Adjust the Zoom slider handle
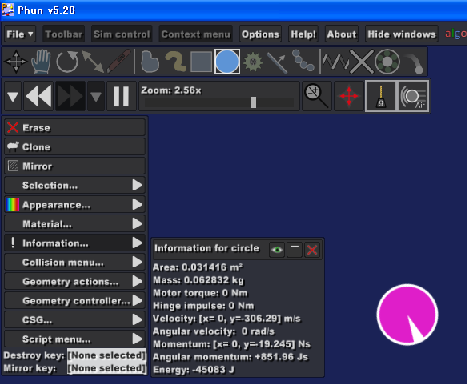467x384 pixels. [253, 102]
